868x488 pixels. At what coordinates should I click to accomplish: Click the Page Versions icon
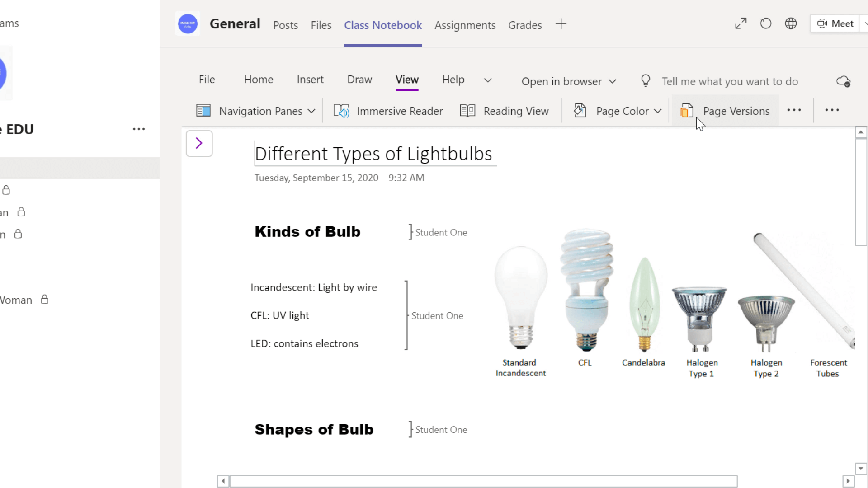point(687,111)
